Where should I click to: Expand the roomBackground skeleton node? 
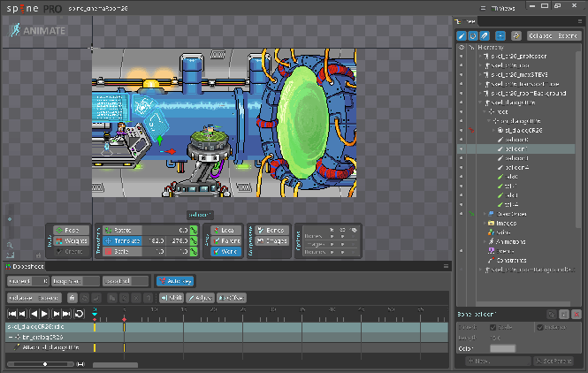[480, 94]
